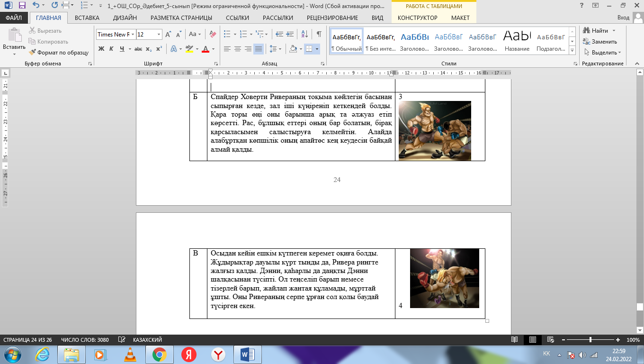Toggle bold formatting (Ж)

point(101,49)
